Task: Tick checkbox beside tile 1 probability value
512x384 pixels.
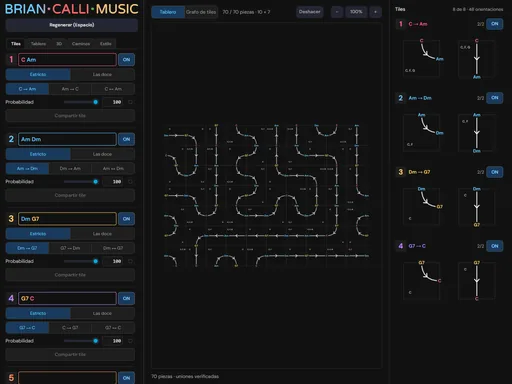Action: pos(130,102)
